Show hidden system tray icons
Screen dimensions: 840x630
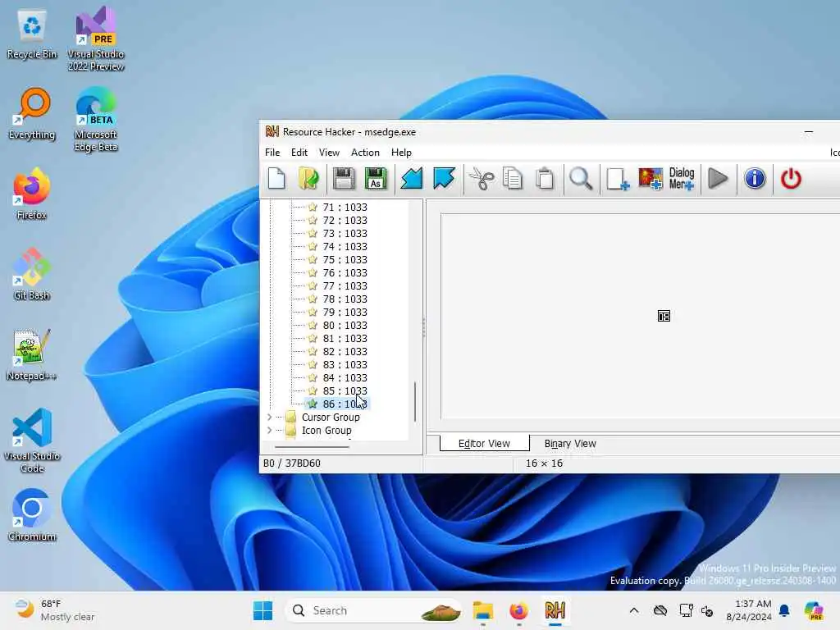coord(634,610)
